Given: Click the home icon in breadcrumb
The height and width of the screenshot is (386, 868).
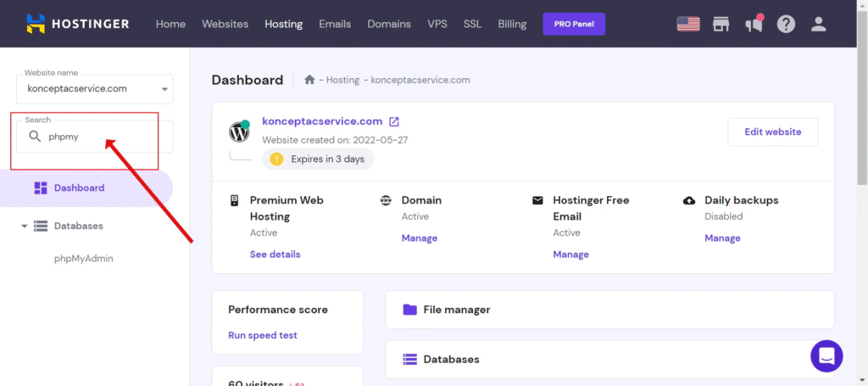Looking at the screenshot, I should tap(310, 80).
